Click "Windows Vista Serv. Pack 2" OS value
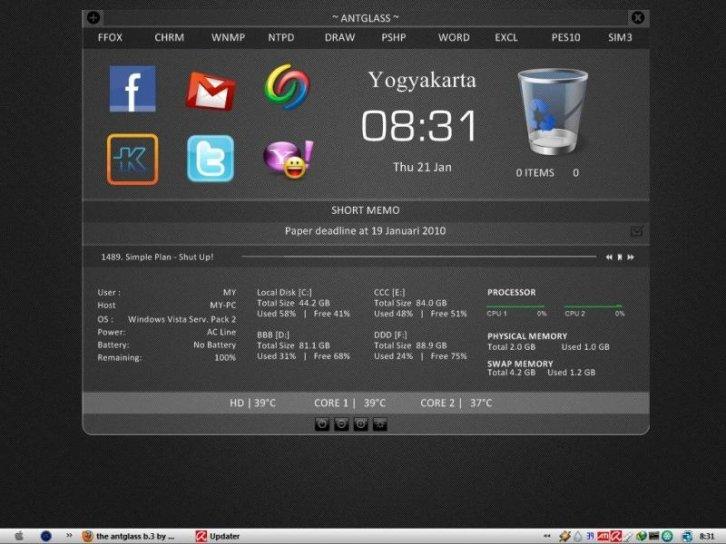This screenshot has height=544, width=726. pyautogui.click(x=182, y=319)
